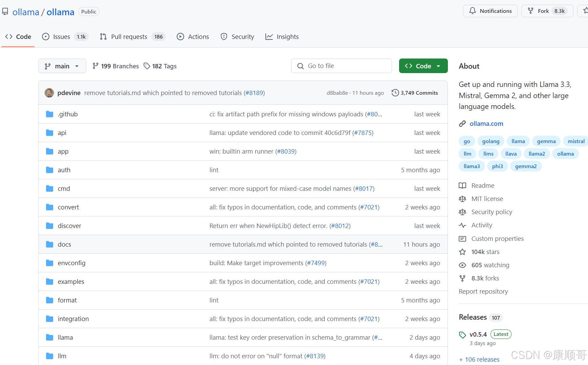
Task: Open commit link #8139 in llm row
Action: (315, 356)
